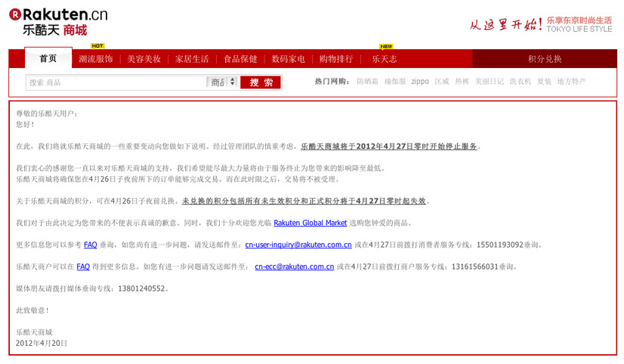This screenshot has height=364, width=624.
Task: Open the 乐天志 tab
Action: [x=385, y=59]
